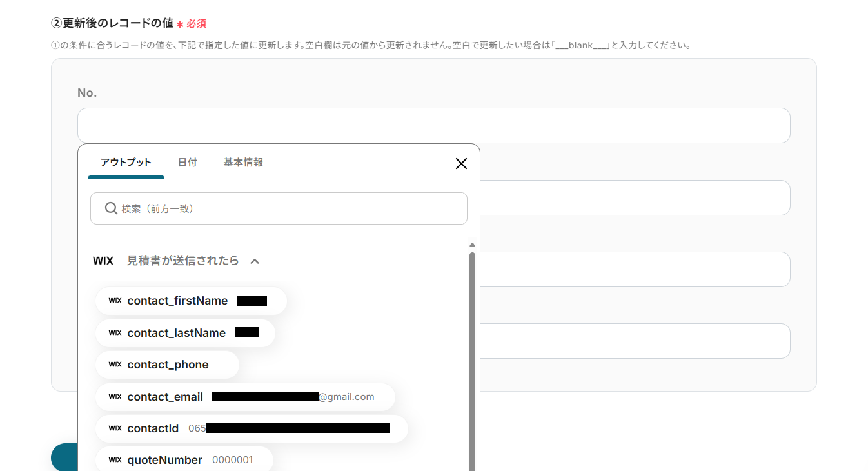Click the popup scrollbar up arrow
This screenshot has width=868, height=471.
472,245
